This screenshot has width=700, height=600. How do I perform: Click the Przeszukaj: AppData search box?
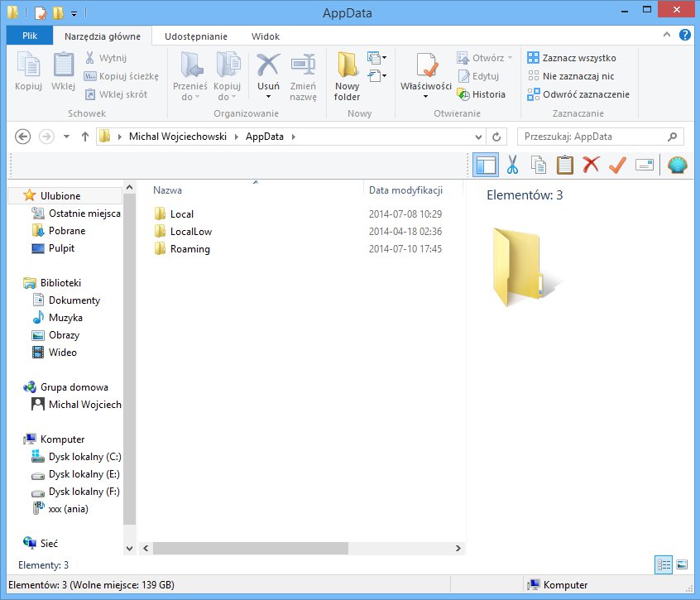point(600,137)
